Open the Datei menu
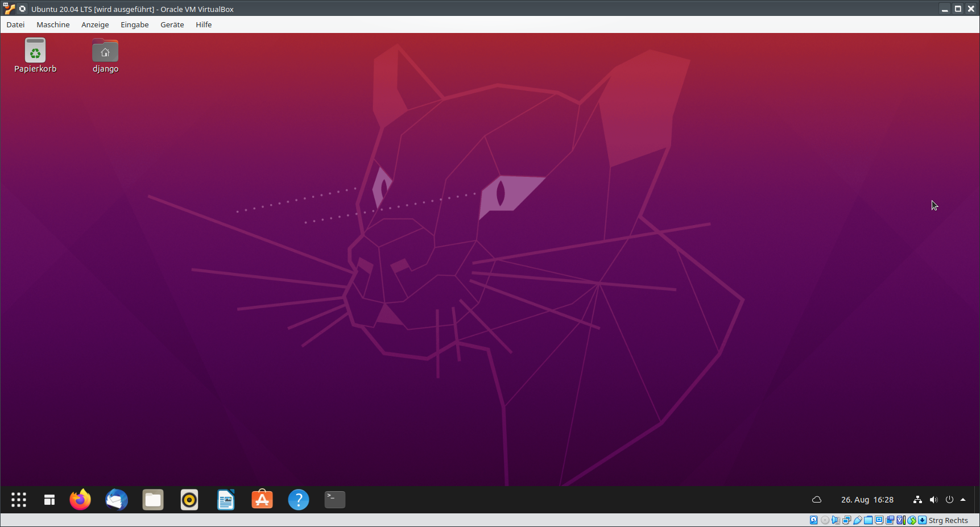 point(15,24)
